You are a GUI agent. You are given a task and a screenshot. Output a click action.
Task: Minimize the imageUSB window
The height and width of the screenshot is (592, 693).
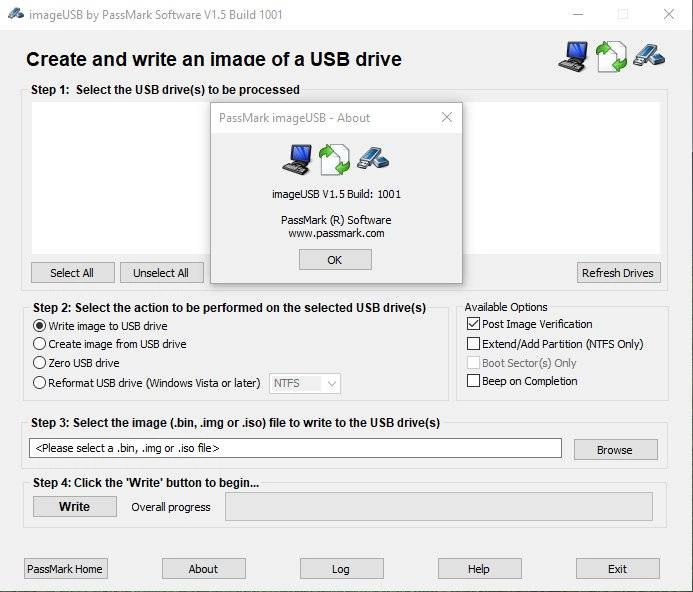pyautogui.click(x=578, y=14)
